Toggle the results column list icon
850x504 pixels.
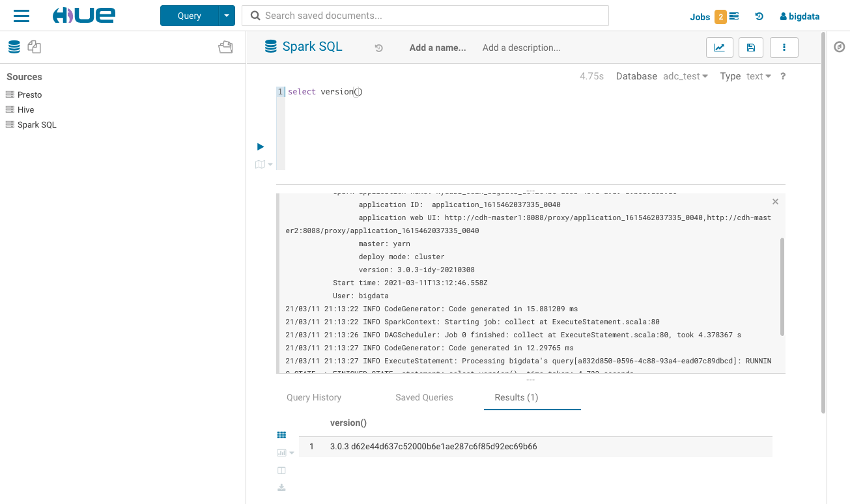(x=281, y=470)
